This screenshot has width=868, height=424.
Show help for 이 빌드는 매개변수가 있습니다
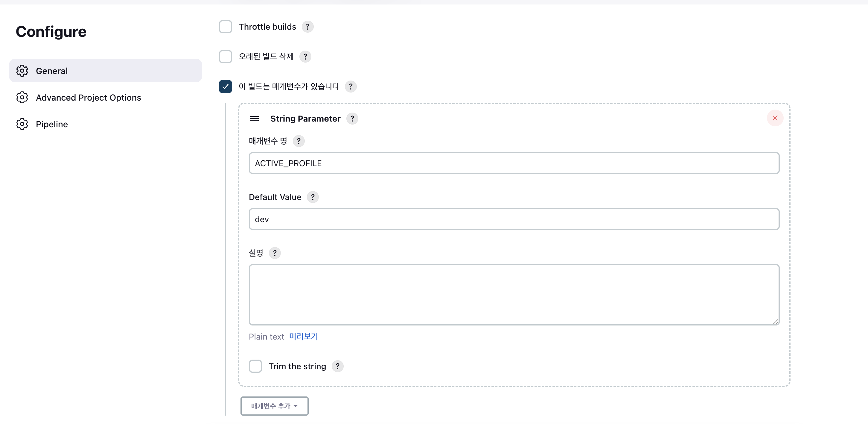pyautogui.click(x=351, y=87)
